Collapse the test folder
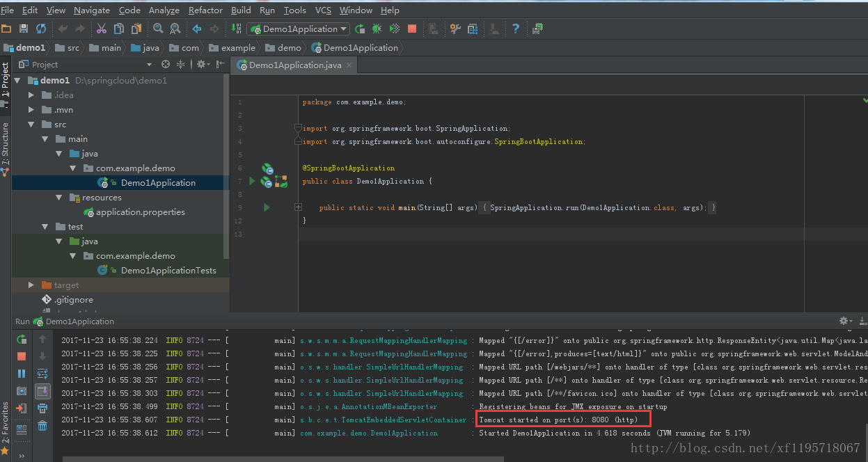The image size is (868, 462). (45, 226)
